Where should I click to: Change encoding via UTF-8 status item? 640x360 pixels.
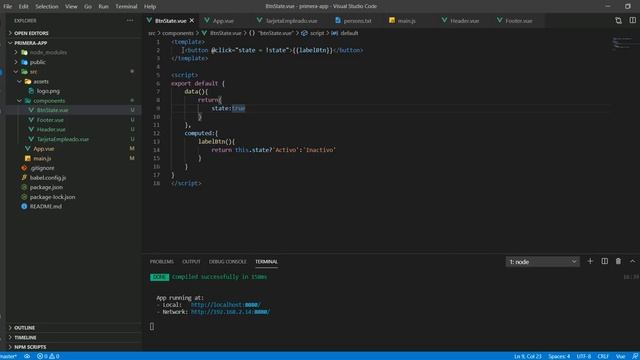tap(584, 356)
